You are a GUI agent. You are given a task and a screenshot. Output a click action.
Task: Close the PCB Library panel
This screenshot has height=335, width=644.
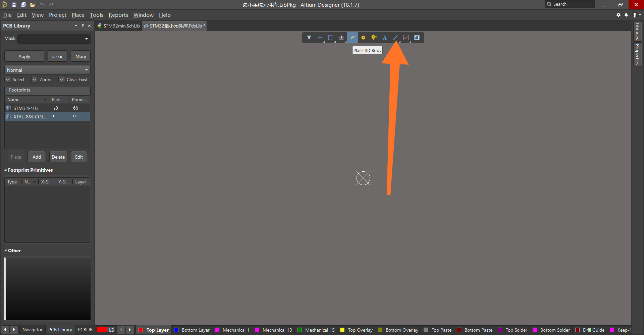pos(89,25)
